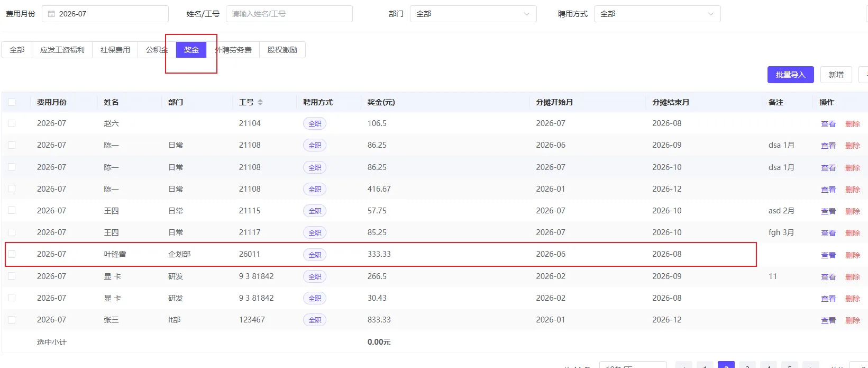868x368 pixels.
Task: Check the row with 工号 21115
Action: tap(12, 211)
